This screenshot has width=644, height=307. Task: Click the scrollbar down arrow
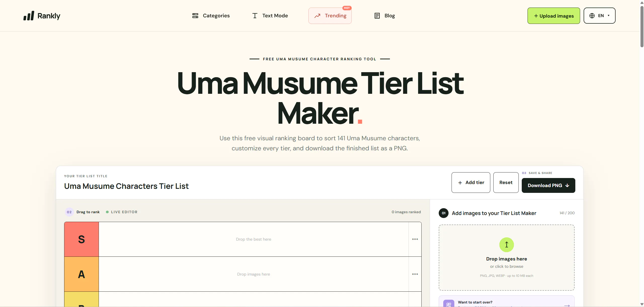(x=642, y=304)
